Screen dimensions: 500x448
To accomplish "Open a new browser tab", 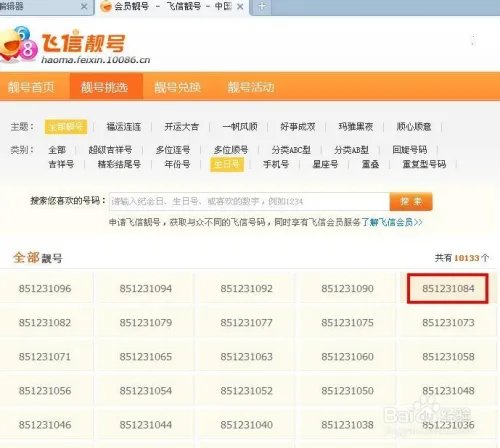I will [x=262, y=6].
